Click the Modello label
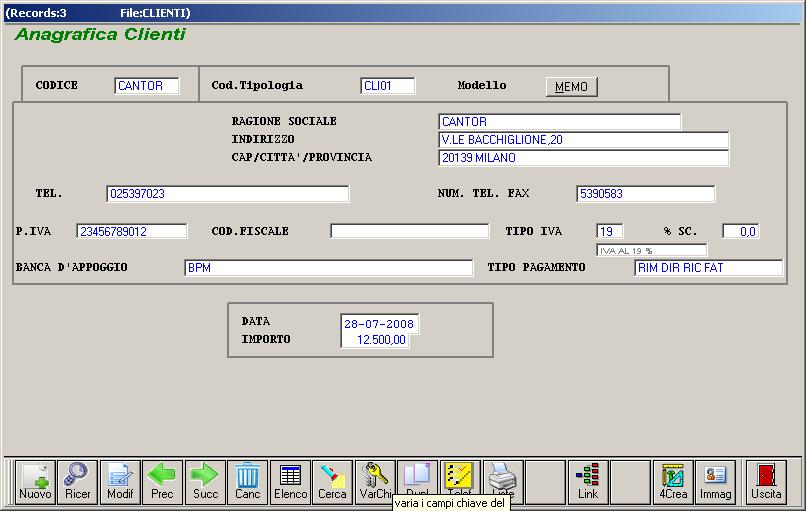The image size is (806, 511). click(482, 85)
